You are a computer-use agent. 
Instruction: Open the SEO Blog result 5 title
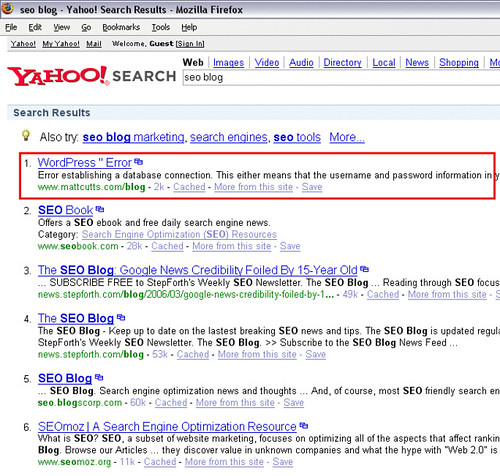point(65,378)
